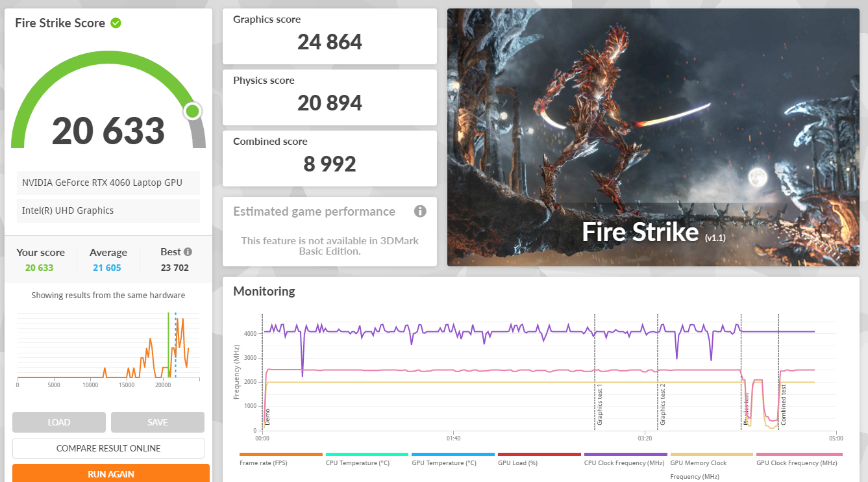
Task: Toggle the GPU Temperature legend swatch
Action: (453, 455)
